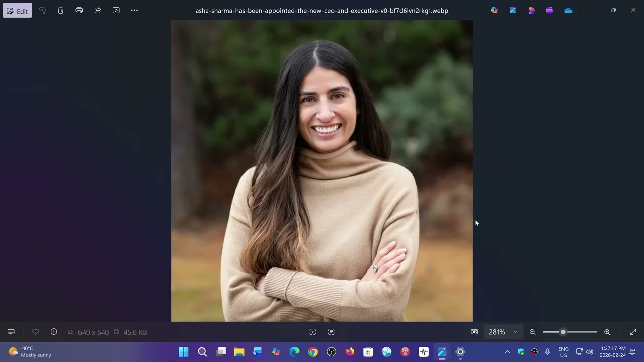Open the clock showing 1:27:17 PM

click(613, 352)
